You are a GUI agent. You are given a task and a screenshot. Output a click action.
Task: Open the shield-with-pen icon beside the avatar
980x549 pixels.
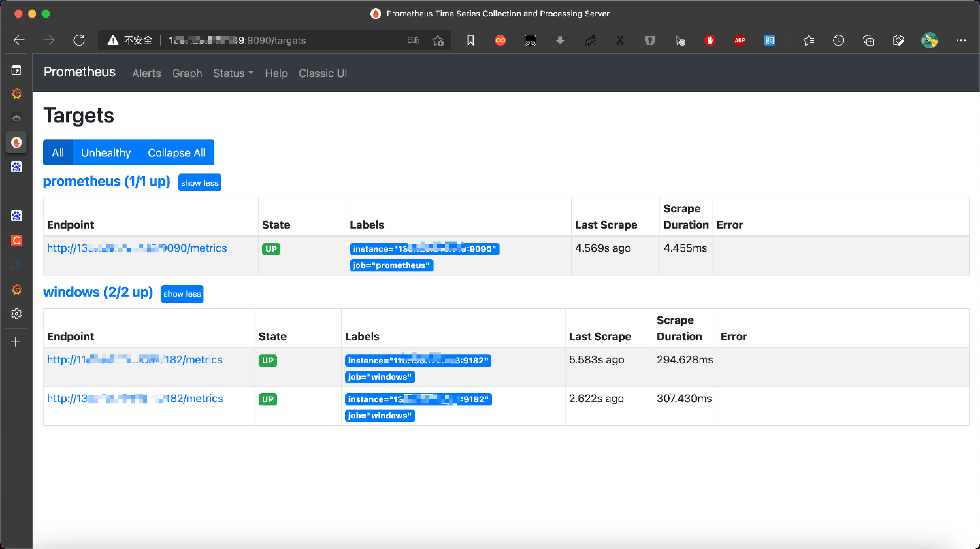[x=898, y=40]
